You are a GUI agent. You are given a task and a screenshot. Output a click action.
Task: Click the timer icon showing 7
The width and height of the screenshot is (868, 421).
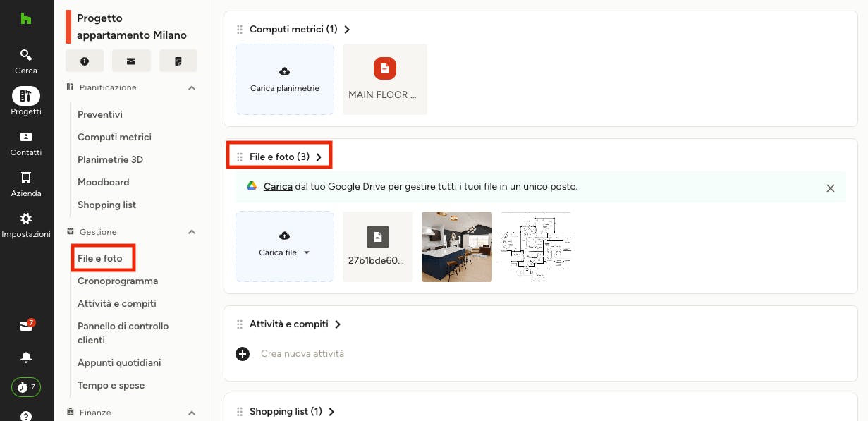[26, 387]
